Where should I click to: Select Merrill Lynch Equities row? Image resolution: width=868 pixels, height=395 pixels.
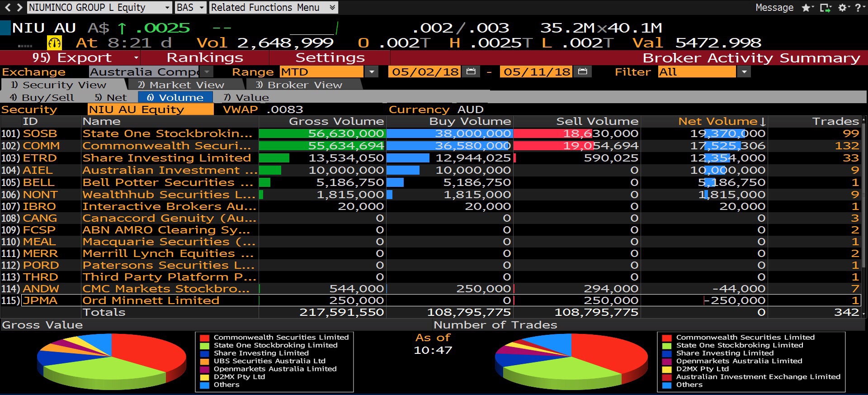click(430, 253)
